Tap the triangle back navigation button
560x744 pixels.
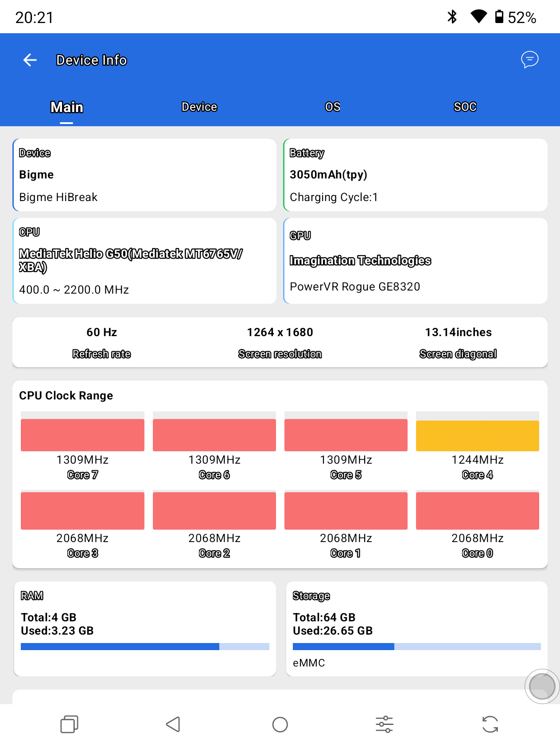tap(173, 725)
